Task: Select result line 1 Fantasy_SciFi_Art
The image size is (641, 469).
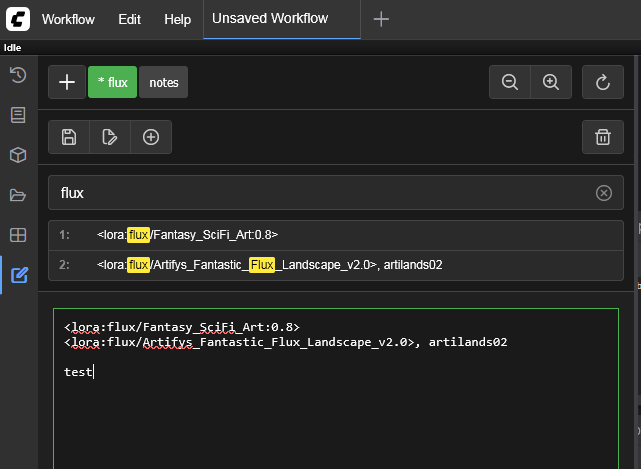Action: 336,235
